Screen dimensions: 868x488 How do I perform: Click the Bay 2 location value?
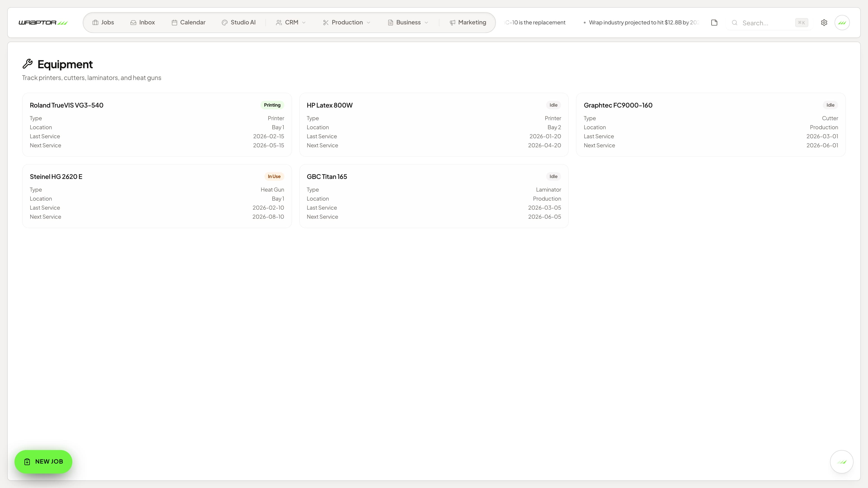tap(554, 127)
